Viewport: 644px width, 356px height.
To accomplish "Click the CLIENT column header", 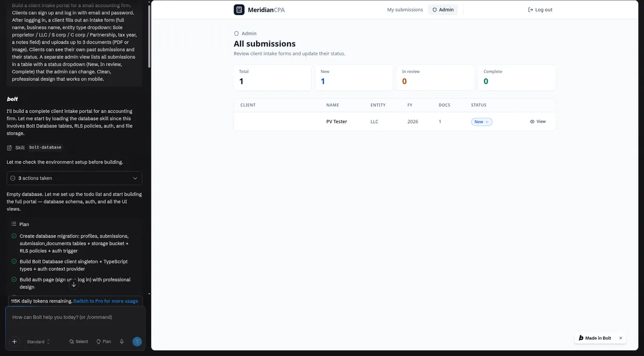I will [248, 105].
